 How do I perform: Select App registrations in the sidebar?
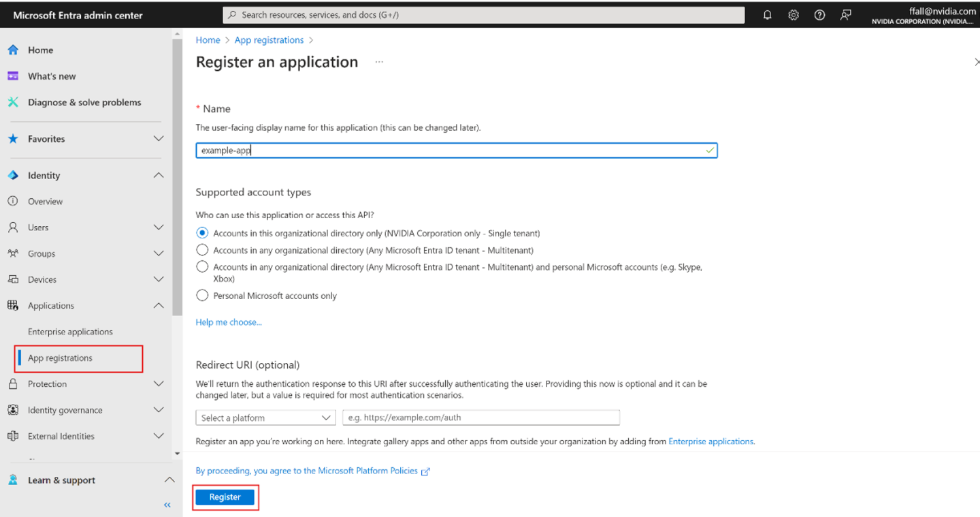pos(60,358)
